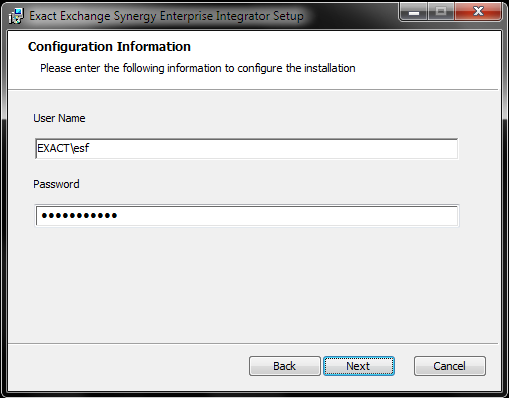Close the Integrator Setup window

pos(478,12)
